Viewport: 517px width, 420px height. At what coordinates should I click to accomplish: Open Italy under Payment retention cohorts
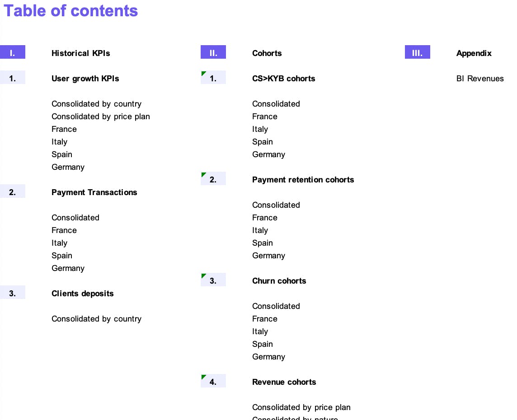point(260,230)
